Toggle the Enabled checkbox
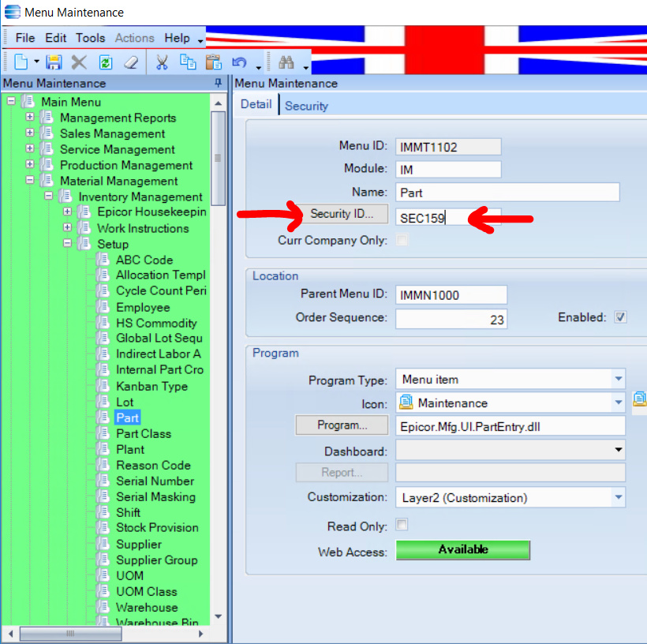The height and width of the screenshot is (644, 647). 620,317
